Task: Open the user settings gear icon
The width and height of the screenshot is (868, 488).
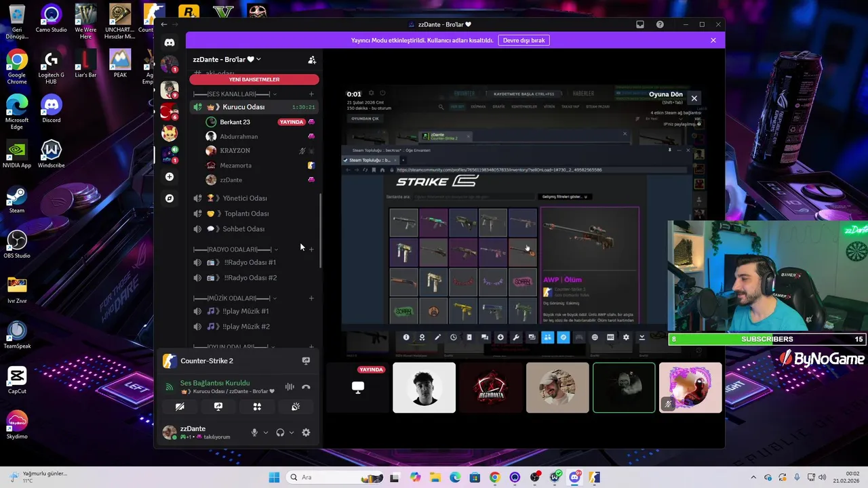Action: click(306, 432)
